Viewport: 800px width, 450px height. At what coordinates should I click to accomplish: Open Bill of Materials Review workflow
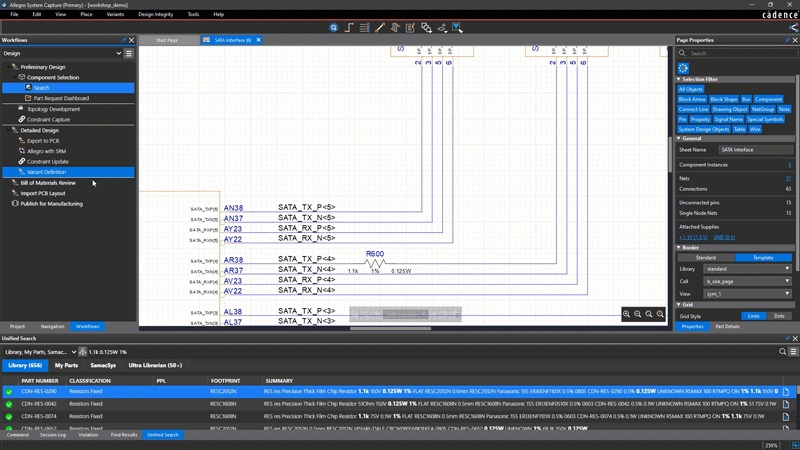click(x=48, y=183)
